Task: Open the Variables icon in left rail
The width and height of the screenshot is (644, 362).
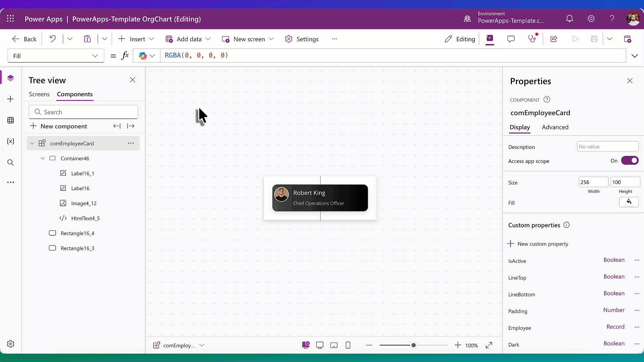Action: click(10, 141)
